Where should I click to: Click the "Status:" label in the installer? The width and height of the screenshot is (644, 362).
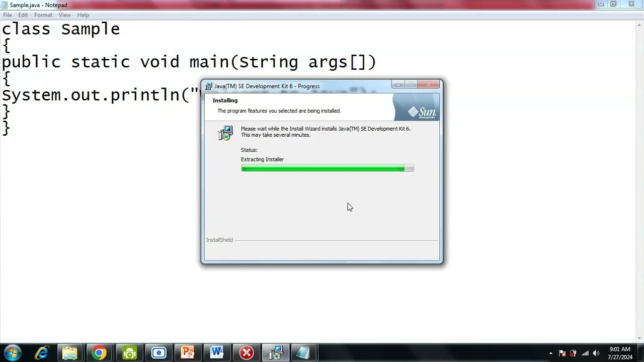click(249, 150)
